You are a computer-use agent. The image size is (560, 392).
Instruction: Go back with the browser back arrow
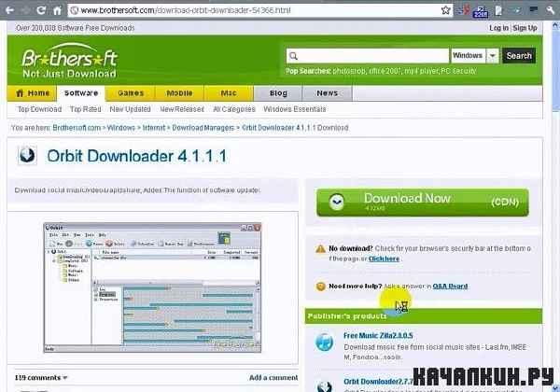[x=9, y=10]
